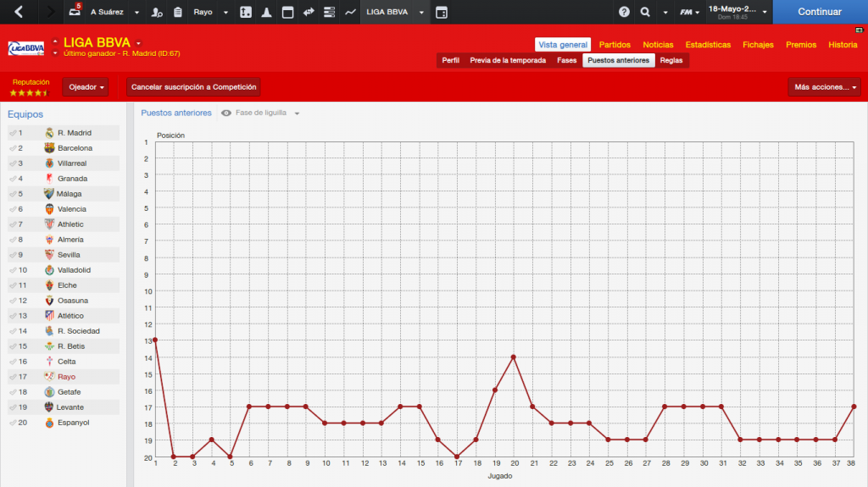Toggle Barcelona line on graph
Viewport: 868px width, 487px height.
pyautogui.click(x=13, y=148)
